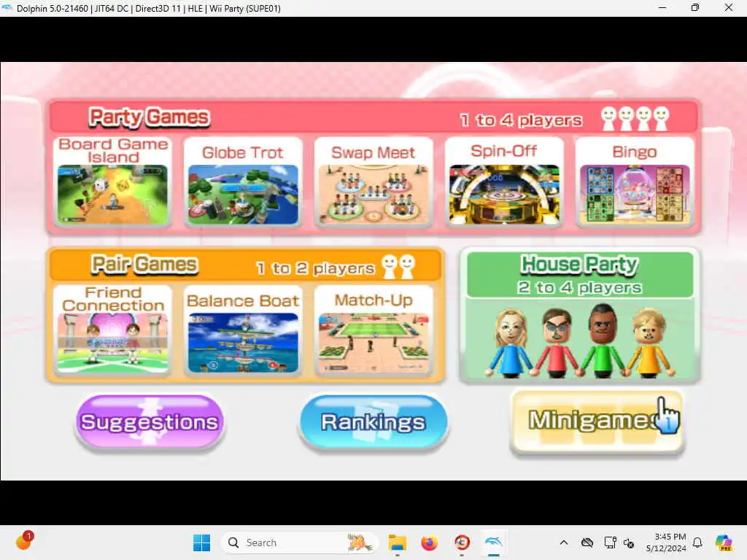Image resolution: width=747 pixels, height=560 pixels.
Task: Click the '1 to 2 players' label
Action: point(315,268)
